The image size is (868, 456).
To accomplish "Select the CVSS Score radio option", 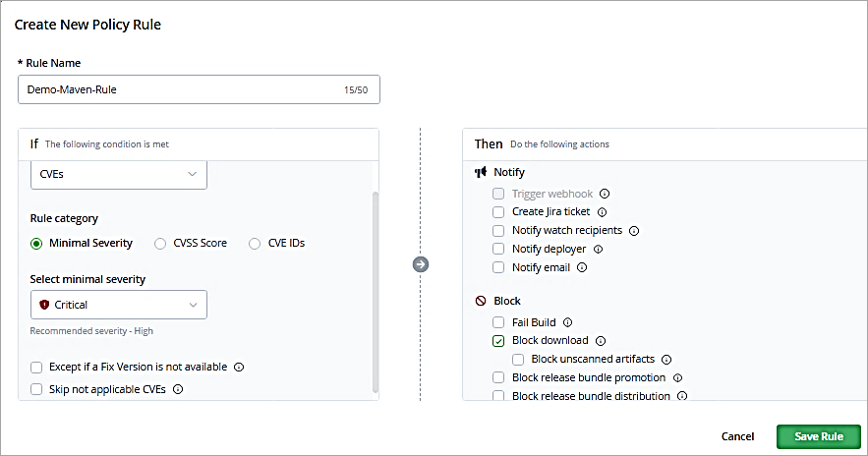I will coord(160,244).
